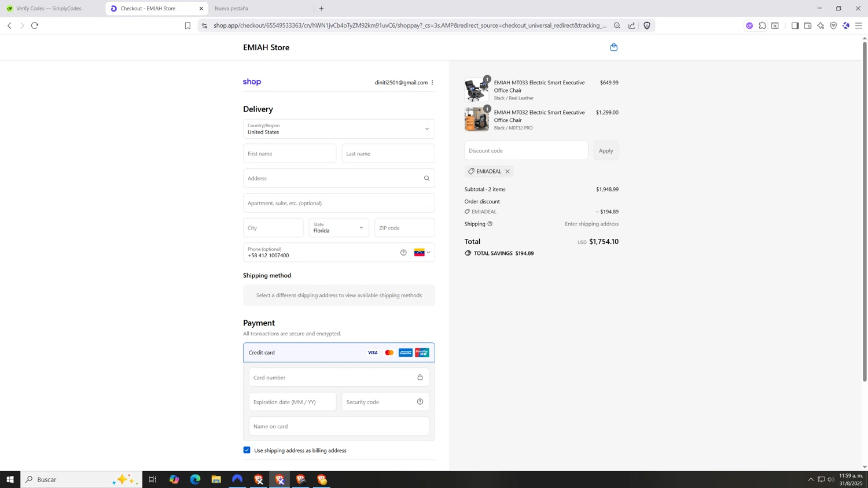Focus the Card number field
The image size is (868, 488).
point(339,377)
